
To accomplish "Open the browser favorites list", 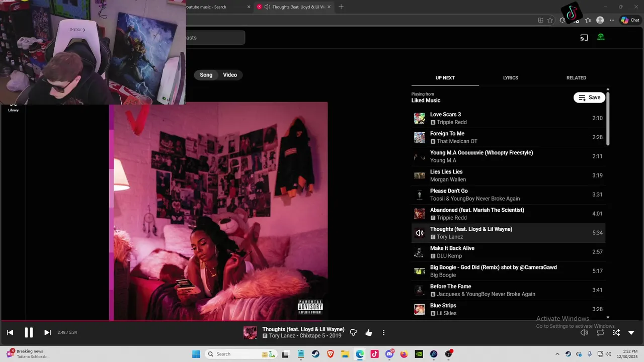I will (588, 20).
